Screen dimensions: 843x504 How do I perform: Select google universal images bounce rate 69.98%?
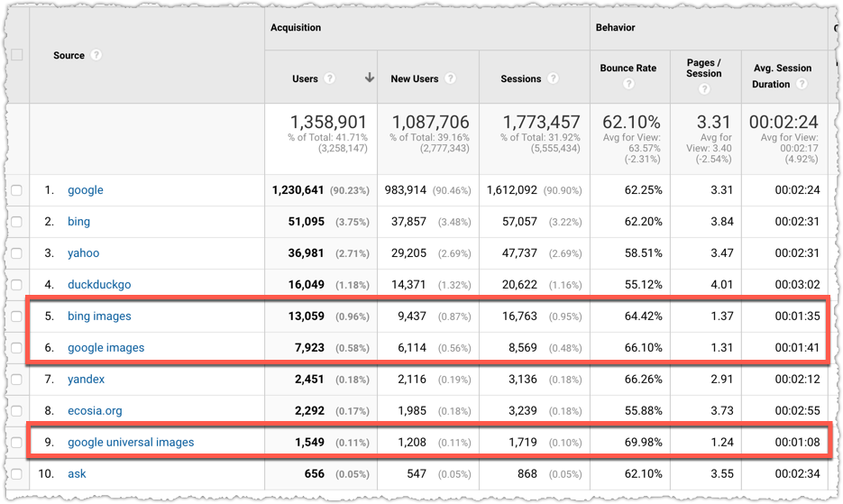643,442
